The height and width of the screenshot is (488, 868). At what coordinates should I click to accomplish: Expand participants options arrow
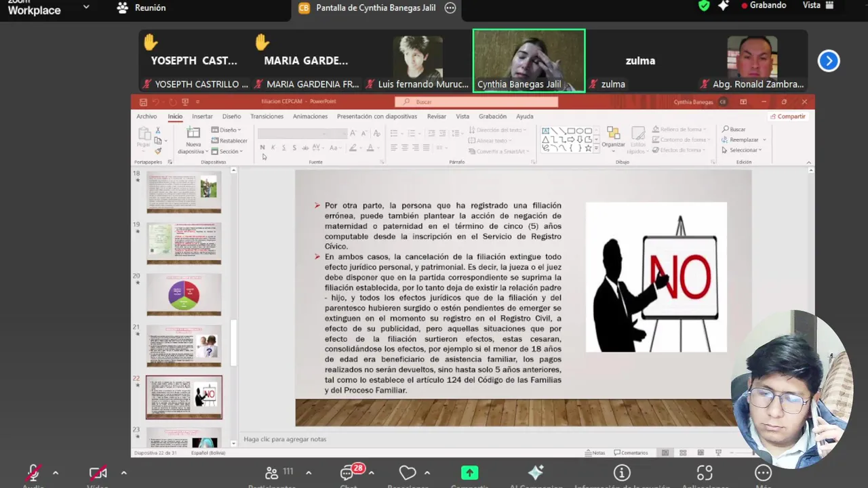pyautogui.click(x=309, y=472)
